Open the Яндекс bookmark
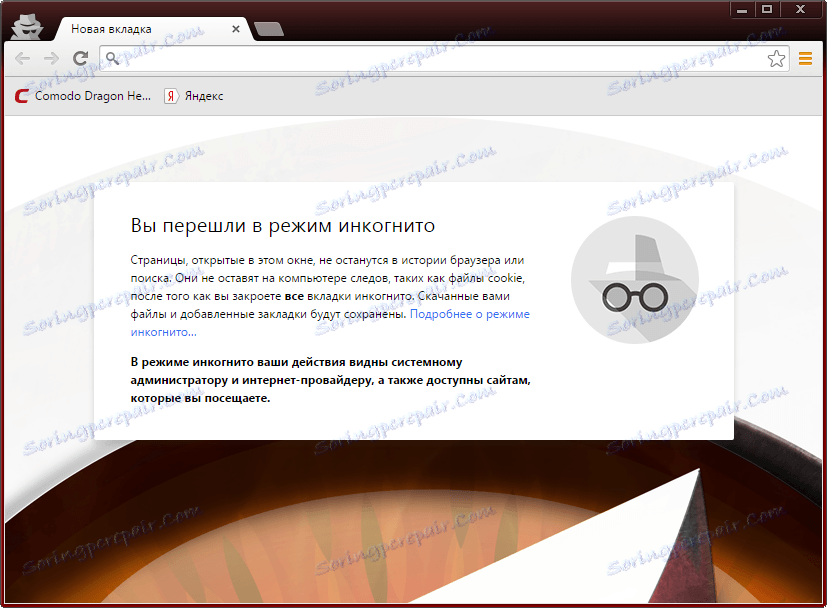 coord(204,96)
